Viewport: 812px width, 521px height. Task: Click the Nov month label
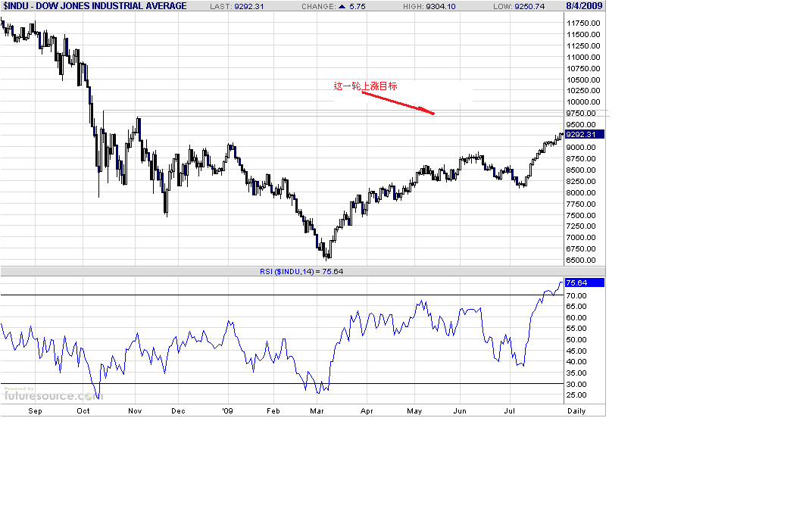(x=135, y=411)
